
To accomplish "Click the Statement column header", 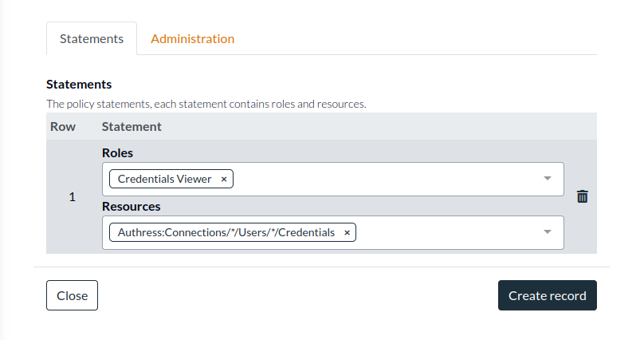I will point(132,126).
